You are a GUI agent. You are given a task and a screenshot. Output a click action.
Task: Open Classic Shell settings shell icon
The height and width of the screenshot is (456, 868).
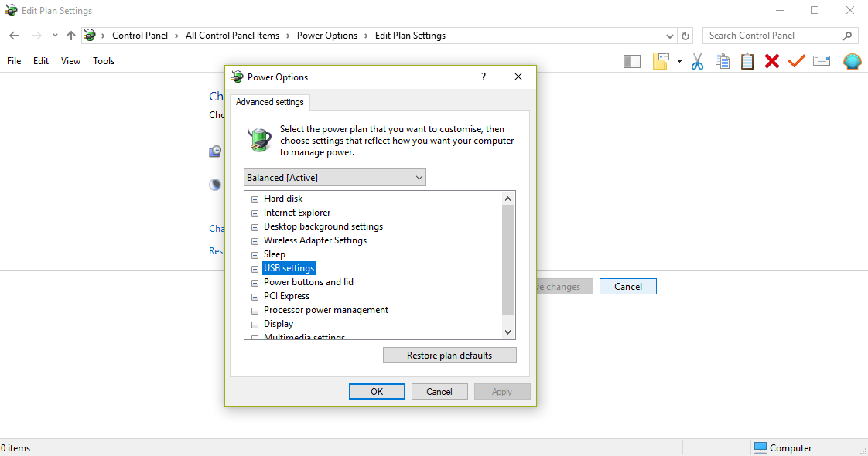click(x=852, y=61)
